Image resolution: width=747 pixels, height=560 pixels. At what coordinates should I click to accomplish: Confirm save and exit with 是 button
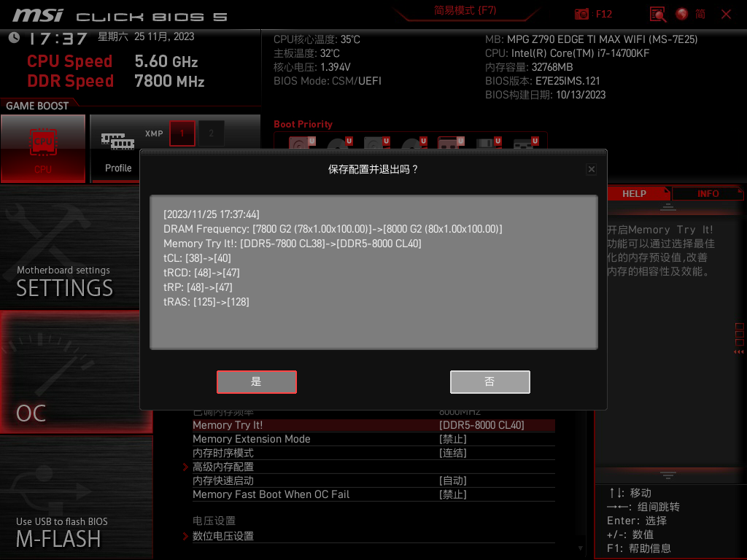click(256, 382)
